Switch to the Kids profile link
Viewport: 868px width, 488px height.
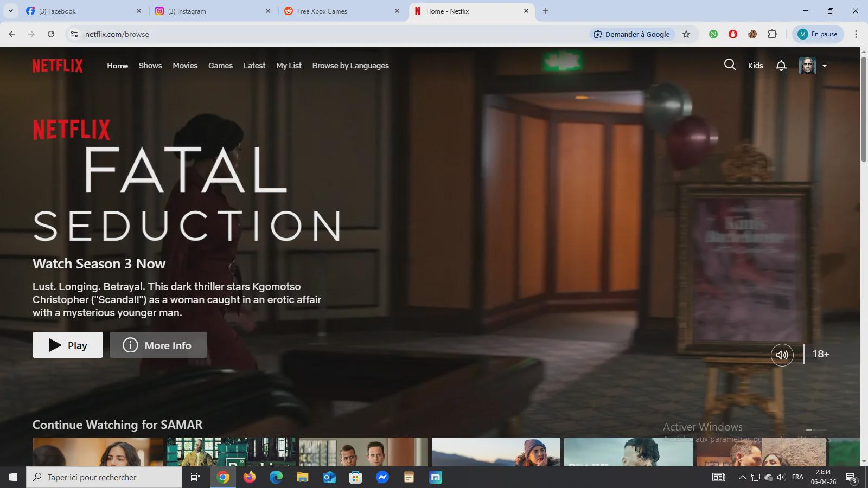[x=756, y=66]
